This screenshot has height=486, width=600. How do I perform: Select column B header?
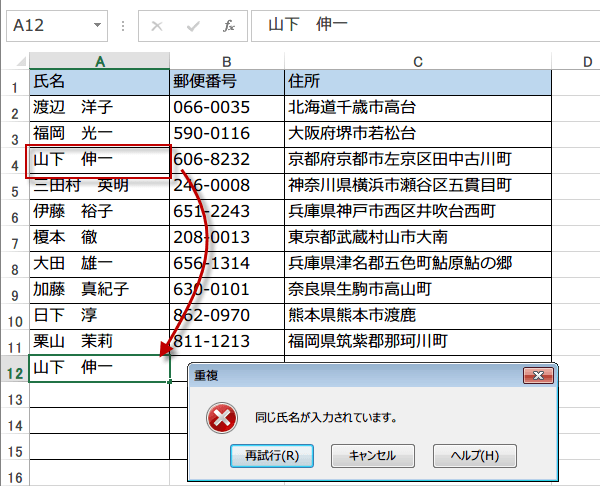[227, 61]
